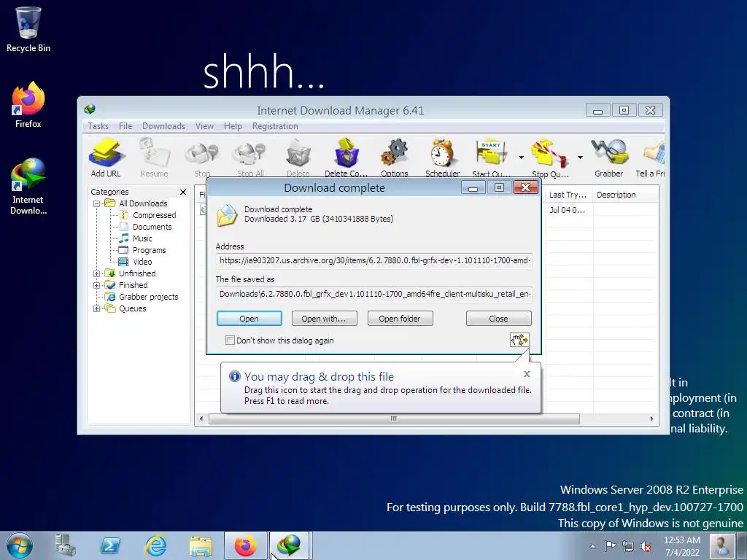The image size is (747, 560).
Task: Click the scroll right arrow
Action: click(651, 419)
